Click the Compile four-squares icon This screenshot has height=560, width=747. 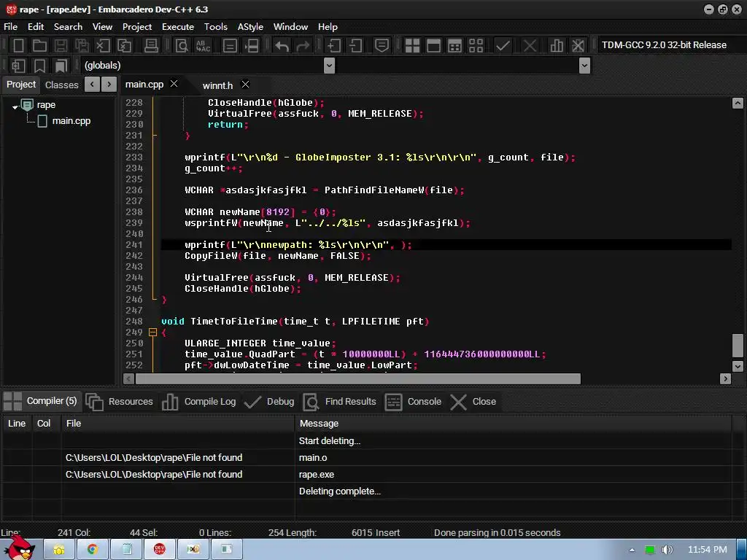coord(412,46)
